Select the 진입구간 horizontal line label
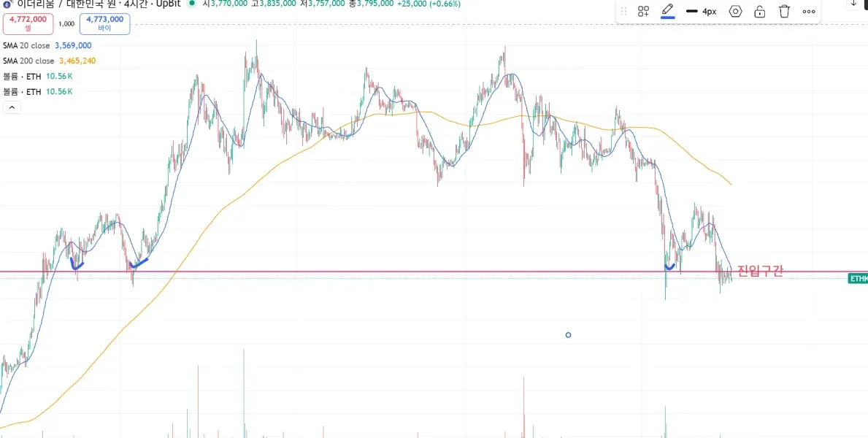The height and width of the screenshot is (438, 868). [759, 272]
